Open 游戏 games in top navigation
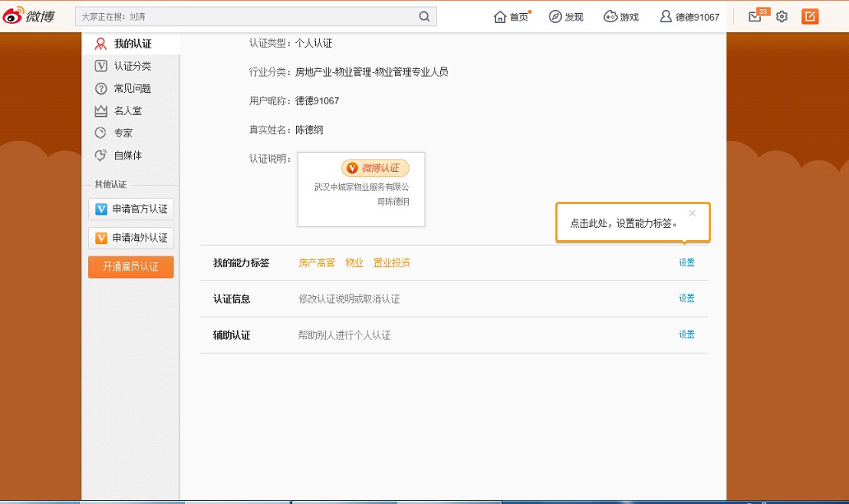The width and height of the screenshot is (849, 504). pyautogui.click(x=621, y=16)
